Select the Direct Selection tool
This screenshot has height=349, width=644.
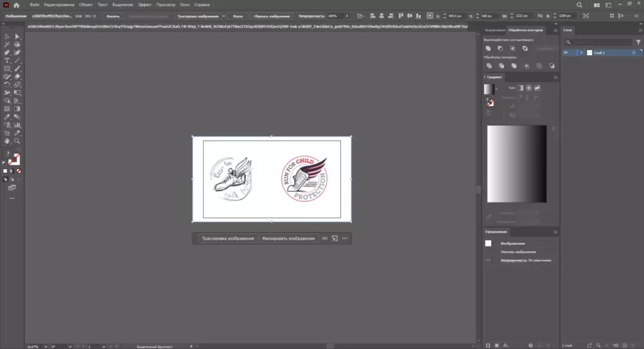(17, 36)
